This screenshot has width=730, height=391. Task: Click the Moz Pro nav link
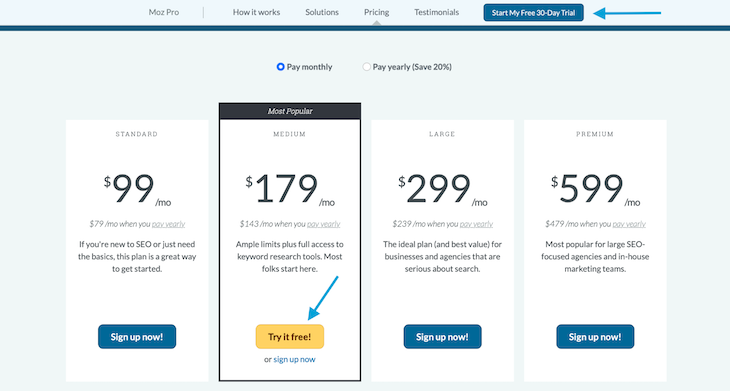click(164, 12)
